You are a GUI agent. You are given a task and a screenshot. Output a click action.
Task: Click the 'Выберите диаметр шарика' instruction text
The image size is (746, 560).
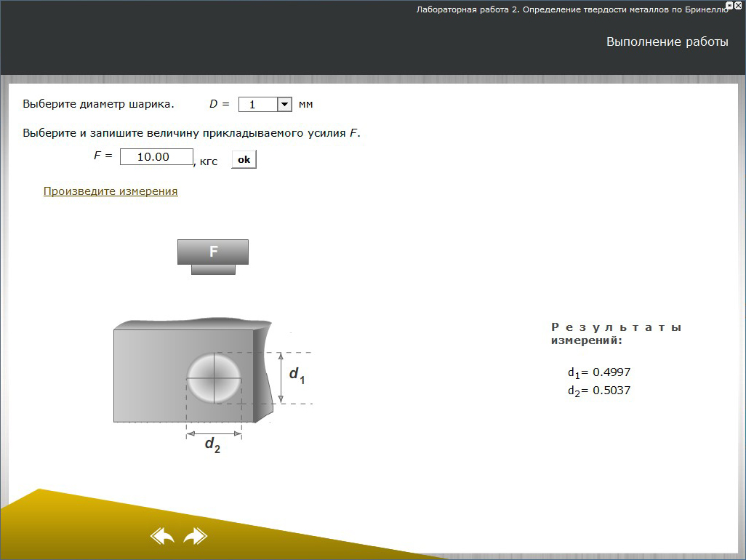tap(98, 104)
